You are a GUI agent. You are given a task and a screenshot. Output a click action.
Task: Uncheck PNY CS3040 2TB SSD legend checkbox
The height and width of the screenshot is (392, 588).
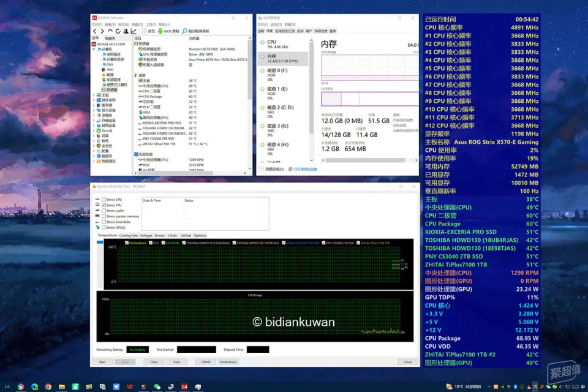(323, 243)
